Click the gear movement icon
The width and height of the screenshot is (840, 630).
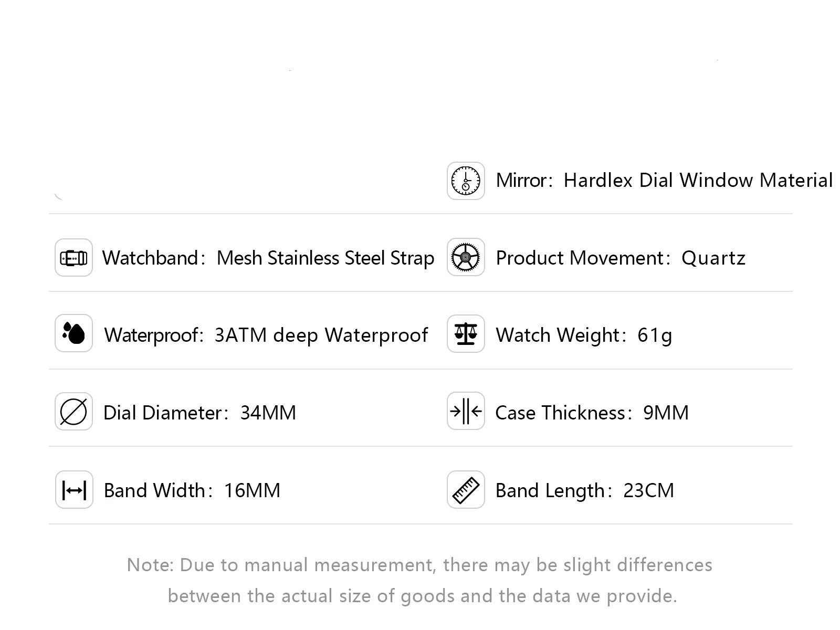pos(466,258)
